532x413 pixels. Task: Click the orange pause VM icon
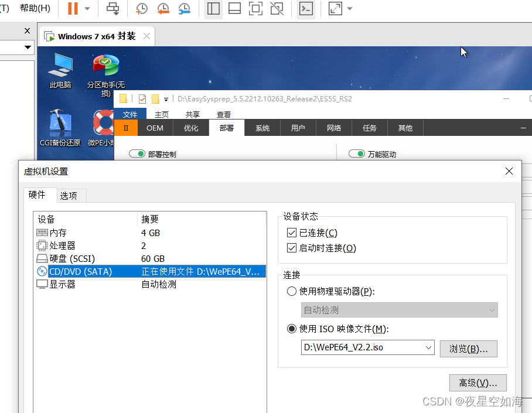tap(73, 8)
